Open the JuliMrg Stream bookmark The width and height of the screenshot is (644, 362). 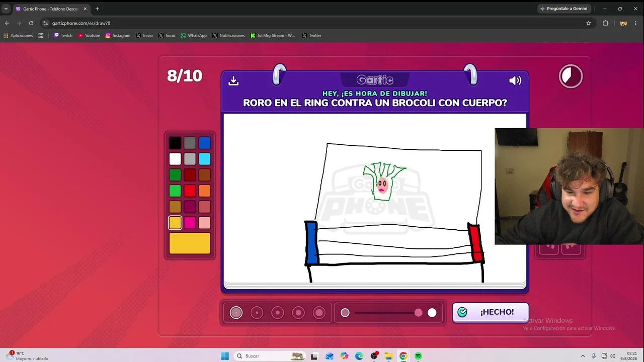[x=273, y=36]
